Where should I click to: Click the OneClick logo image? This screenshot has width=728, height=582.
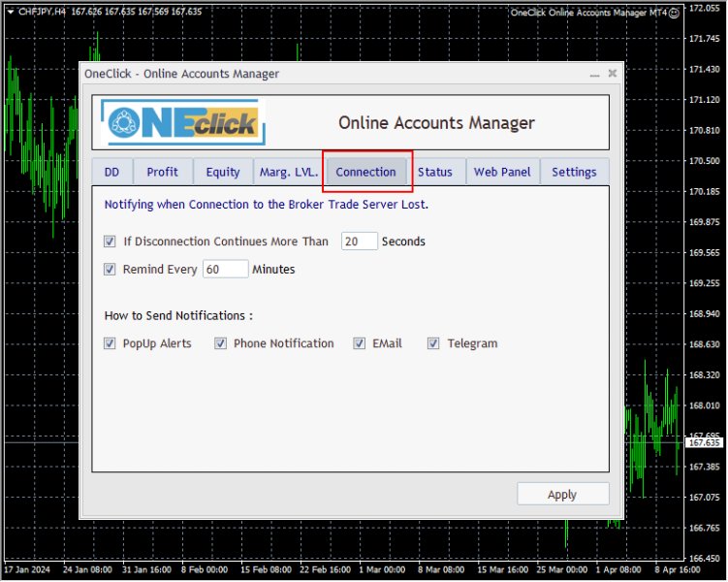[184, 122]
